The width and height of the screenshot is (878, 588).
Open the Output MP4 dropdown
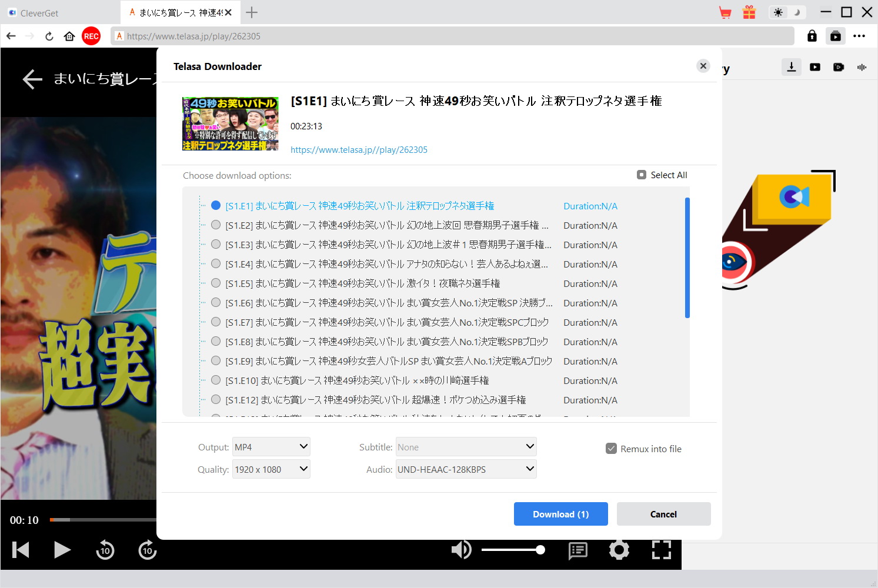[271, 447]
